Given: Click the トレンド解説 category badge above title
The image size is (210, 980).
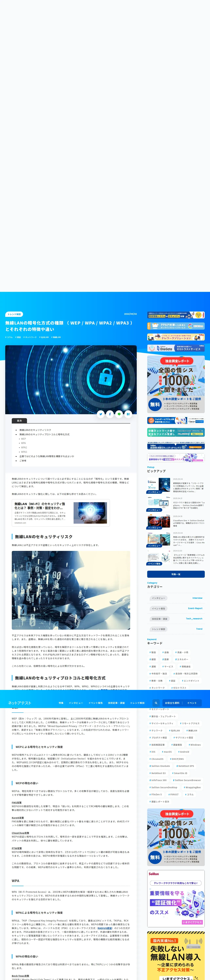Looking at the screenshot, I should click(14, 314).
